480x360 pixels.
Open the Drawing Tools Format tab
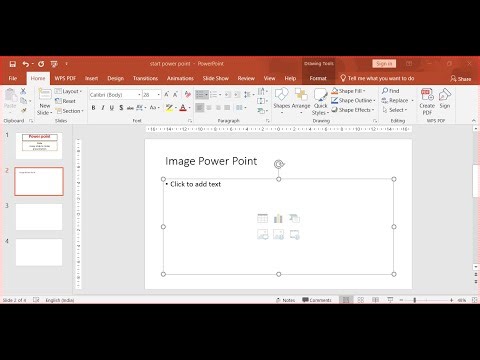click(318, 78)
